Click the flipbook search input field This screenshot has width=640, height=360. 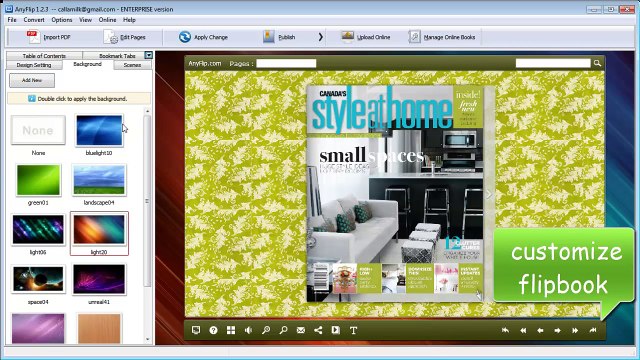pos(553,63)
